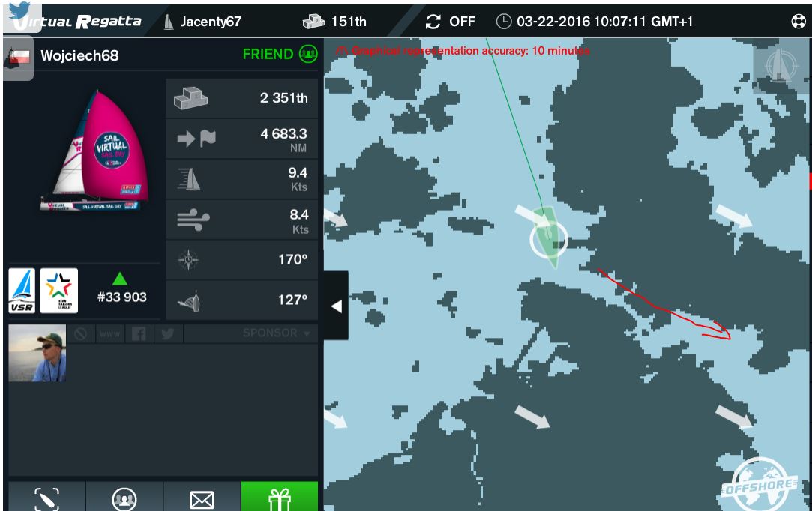
Task: Expand the SPONSOR dropdown
Action: coord(275,333)
